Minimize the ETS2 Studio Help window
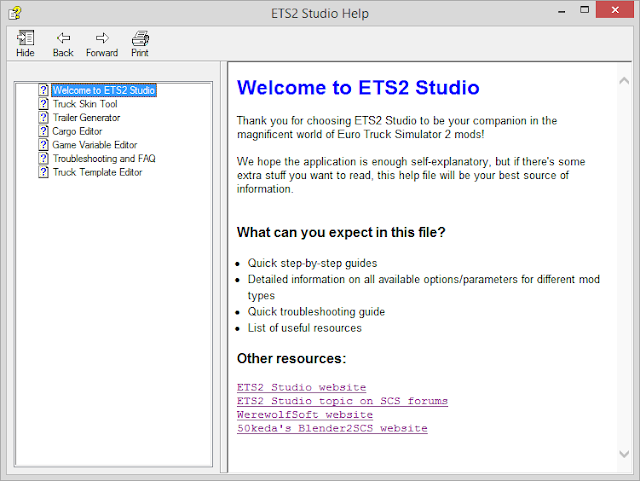 click(562, 11)
